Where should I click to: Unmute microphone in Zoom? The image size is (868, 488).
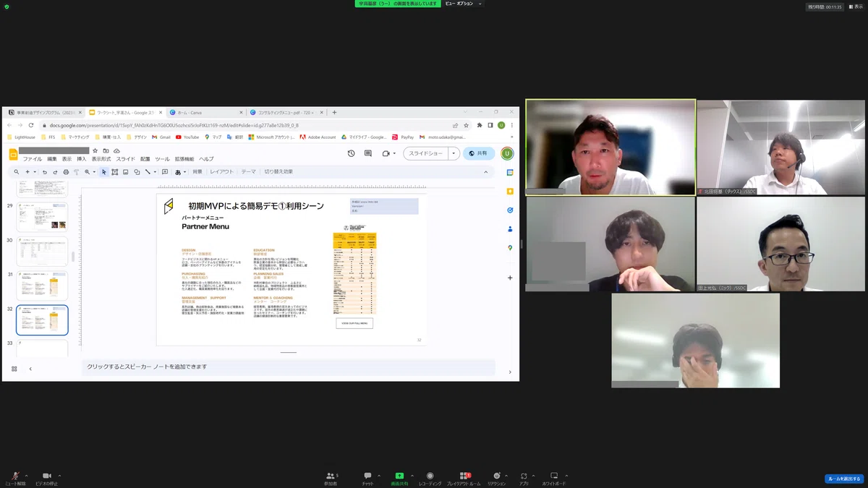coord(15,477)
